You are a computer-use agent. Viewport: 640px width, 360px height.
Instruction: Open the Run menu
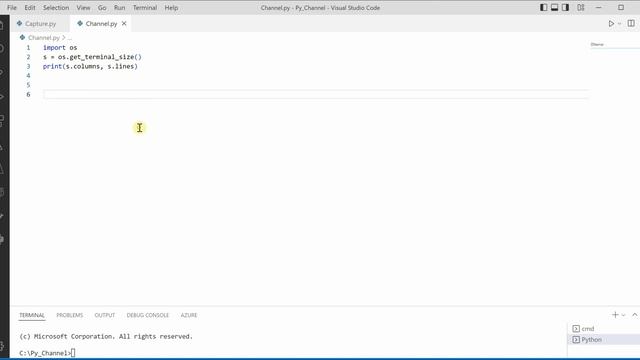click(x=120, y=8)
